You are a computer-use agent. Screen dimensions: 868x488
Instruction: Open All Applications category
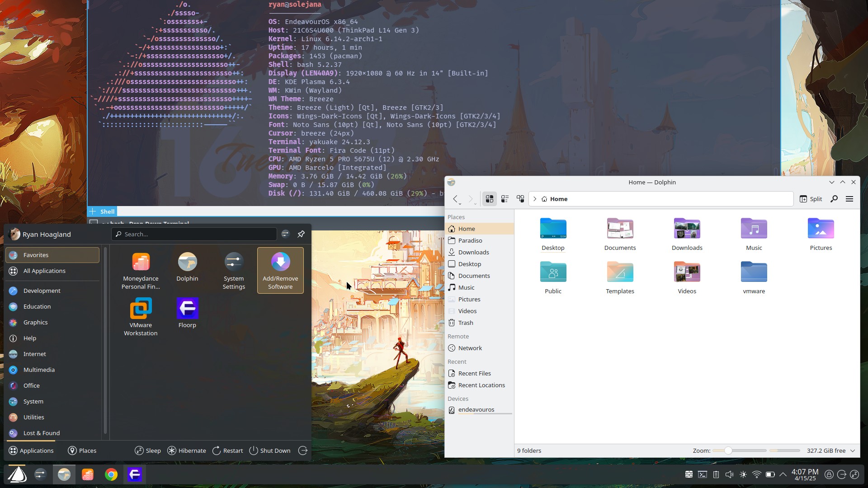pos(52,271)
